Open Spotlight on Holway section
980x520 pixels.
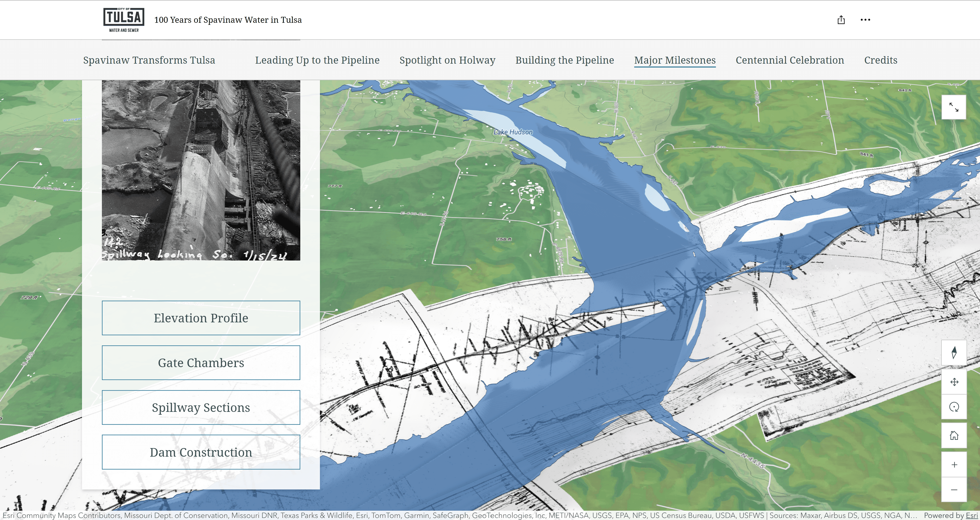pos(447,60)
